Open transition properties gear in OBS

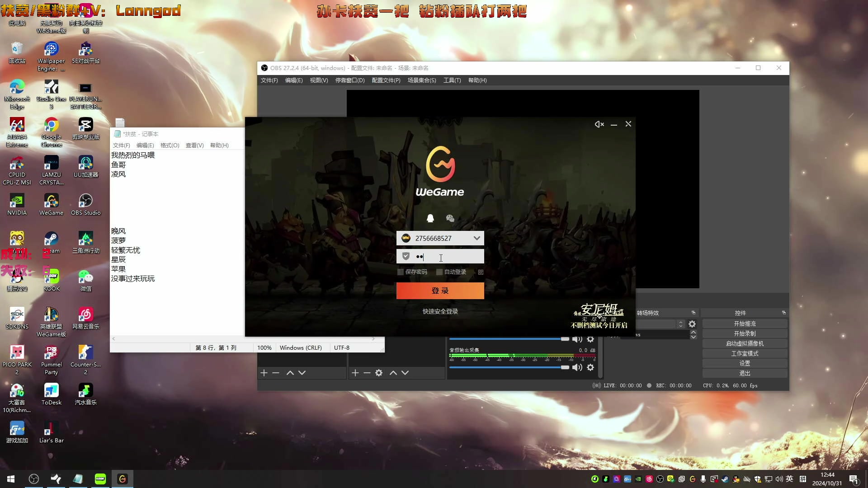pos(692,324)
